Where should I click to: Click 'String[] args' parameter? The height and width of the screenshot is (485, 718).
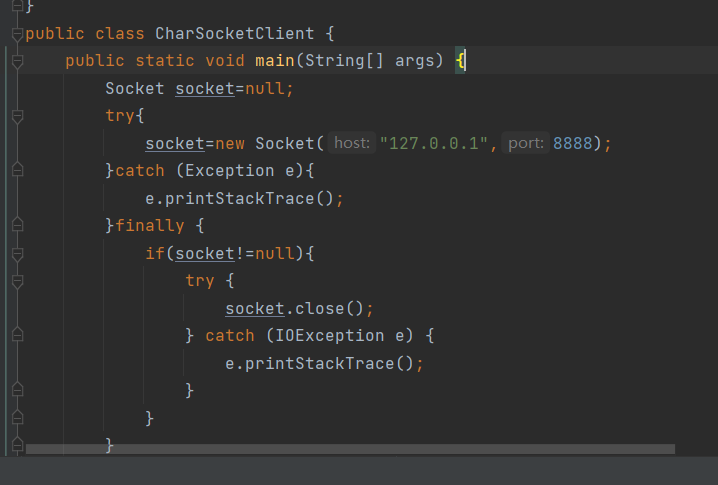(370, 60)
